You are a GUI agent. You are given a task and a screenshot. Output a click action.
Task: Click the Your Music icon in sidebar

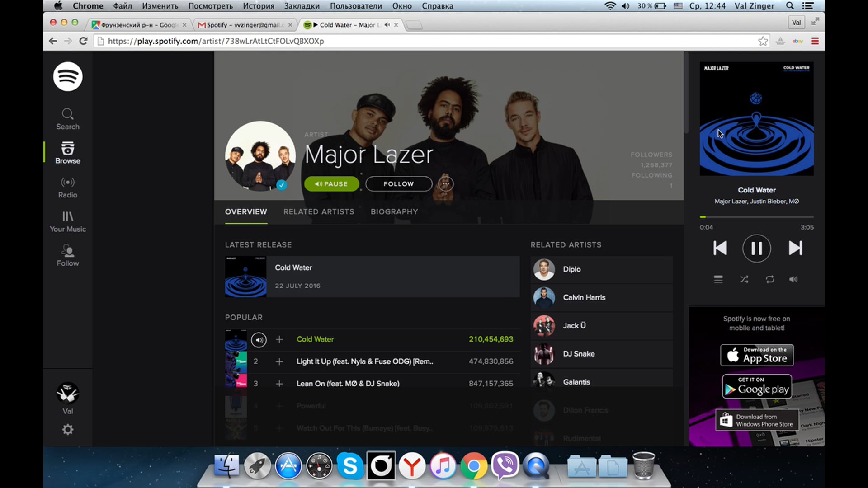67,216
